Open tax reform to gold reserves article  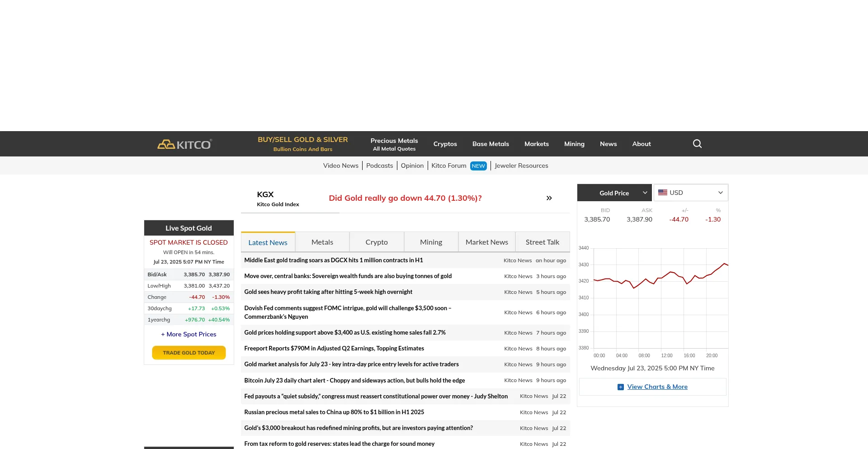340,444
